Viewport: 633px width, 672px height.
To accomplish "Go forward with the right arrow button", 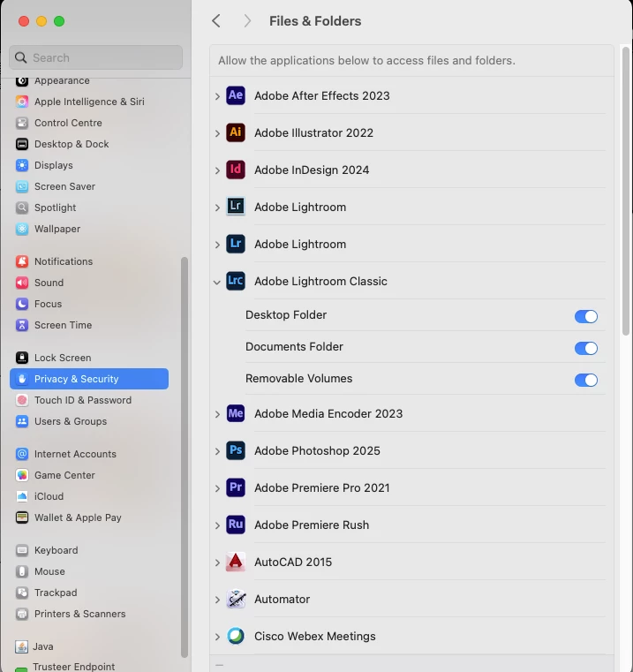I will click(x=247, y=20).
